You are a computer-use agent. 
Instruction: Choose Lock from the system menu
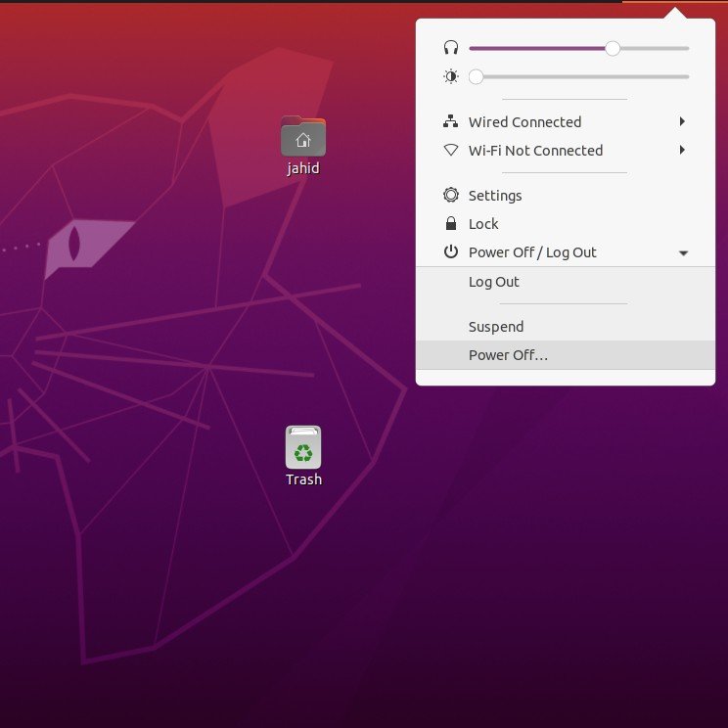pyautogui.click(x=565, y=223)
